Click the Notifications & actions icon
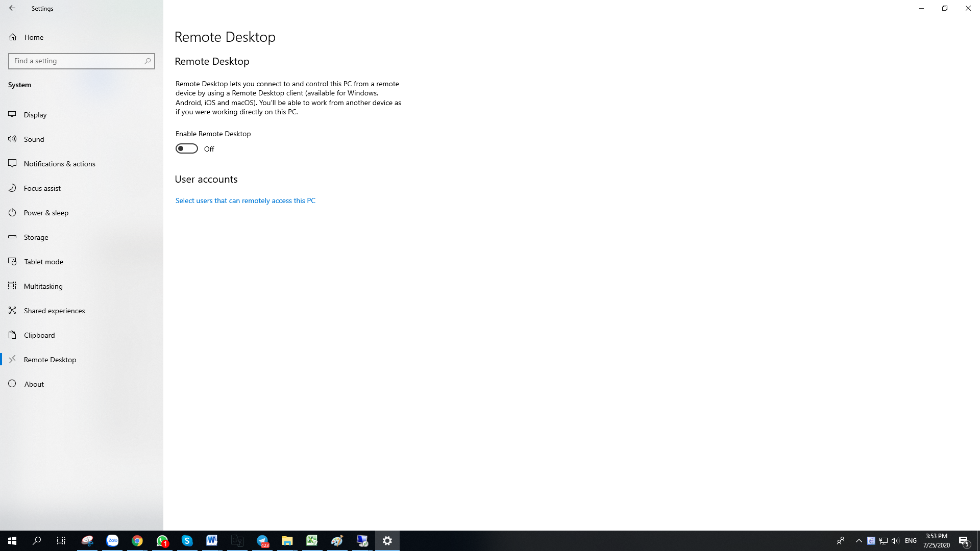Image resolution: width=980 pixels, height=551 pixels. pos(12,163)
